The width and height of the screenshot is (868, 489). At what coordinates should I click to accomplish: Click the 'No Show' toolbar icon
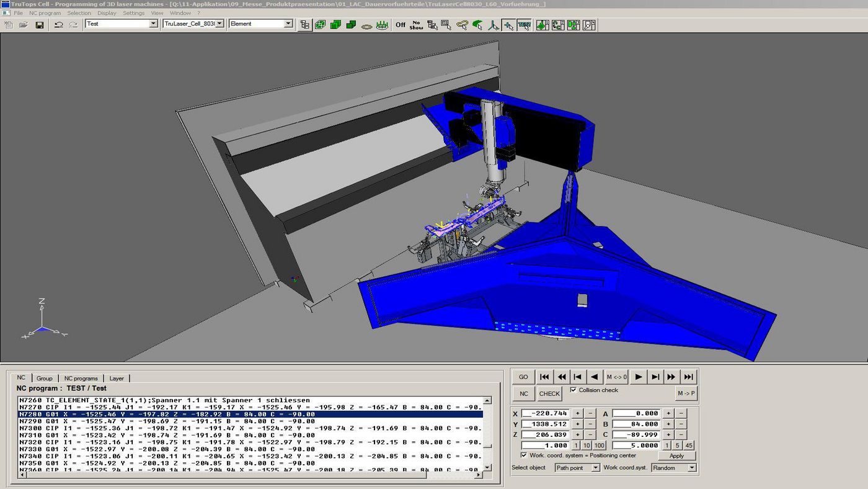pos(416,25)
